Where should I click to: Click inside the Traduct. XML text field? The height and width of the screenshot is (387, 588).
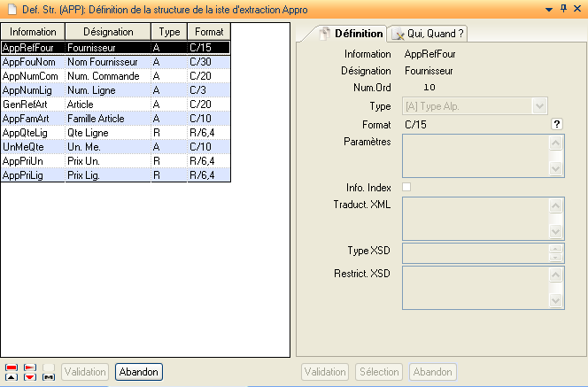(475, 217)
